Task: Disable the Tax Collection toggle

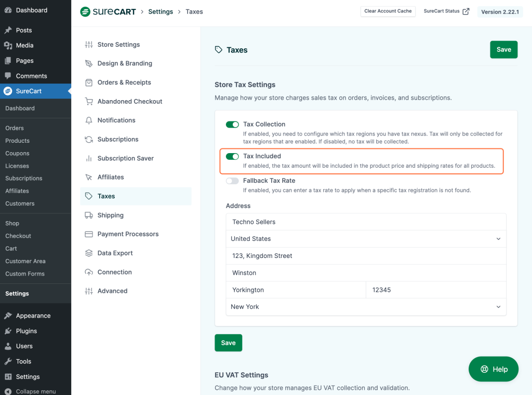Action: 232,124
